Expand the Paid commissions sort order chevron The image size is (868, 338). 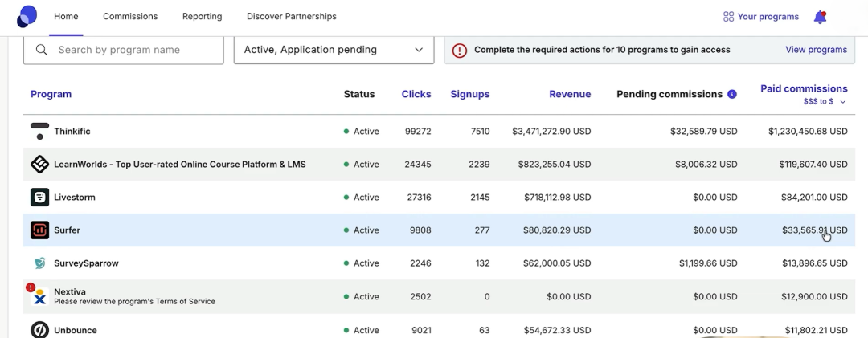coord(843,102)
